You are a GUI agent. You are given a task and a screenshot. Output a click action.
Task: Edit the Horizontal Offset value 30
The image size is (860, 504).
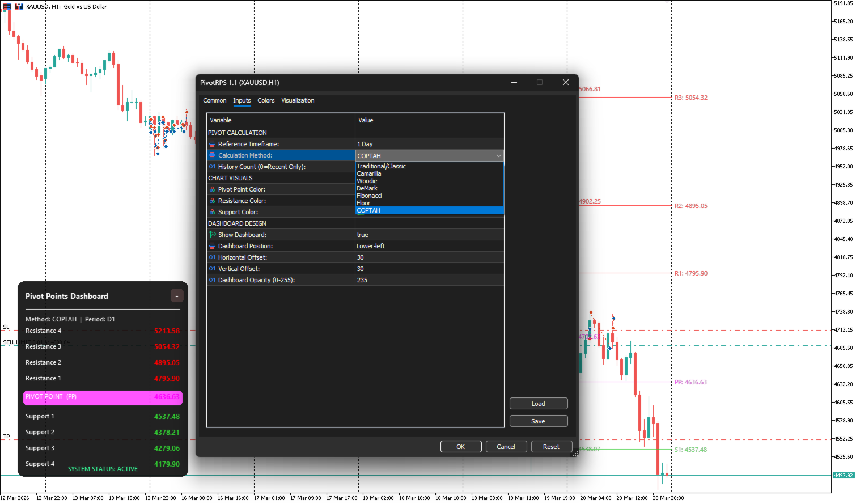click(x=430, y=257)
